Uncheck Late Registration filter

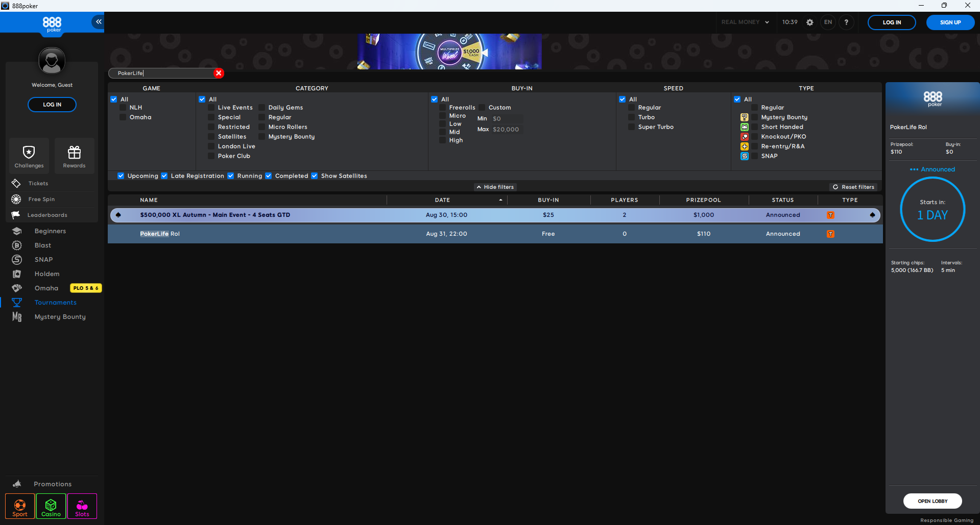(x=164, y=176)
